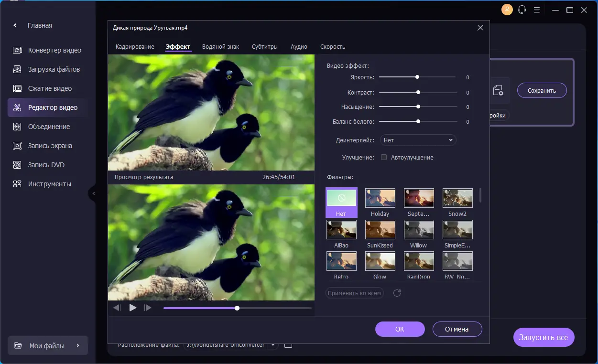Adjust the Яркость slider handle

[x=417, y=77]
